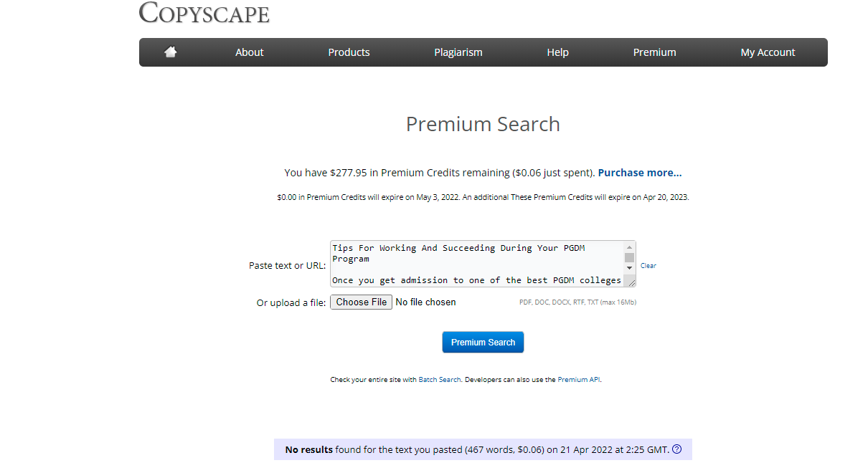Viewport: 868px width, 473px height.
Task: Click inside the paste text box
Action: (477, 264)
